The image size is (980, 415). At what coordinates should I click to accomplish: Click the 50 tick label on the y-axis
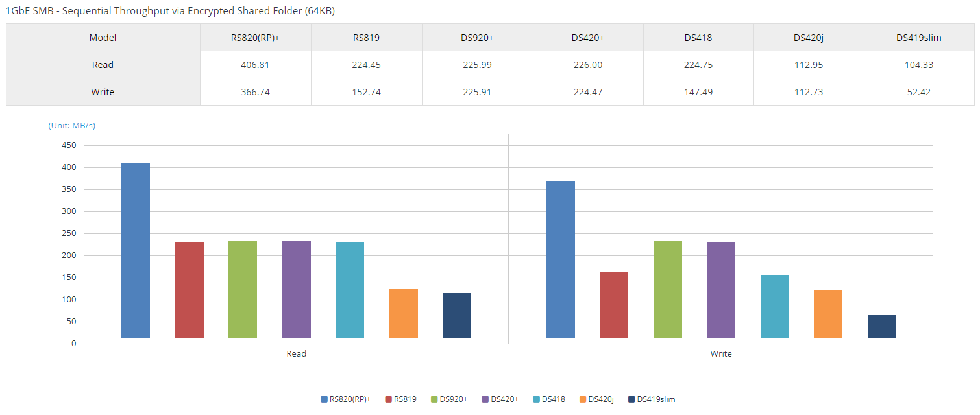[72, 322]
